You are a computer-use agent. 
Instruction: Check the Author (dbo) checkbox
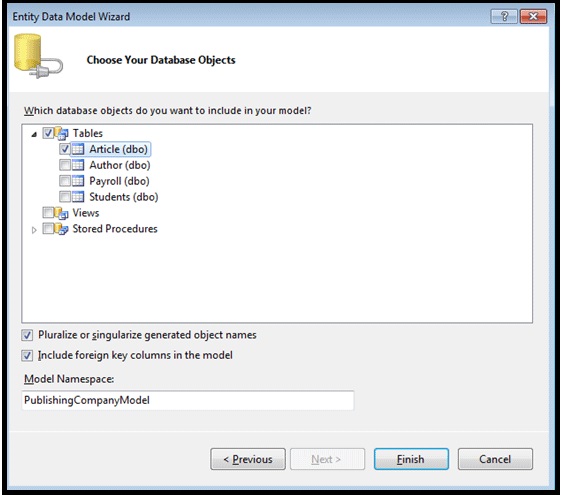[65, 165]
